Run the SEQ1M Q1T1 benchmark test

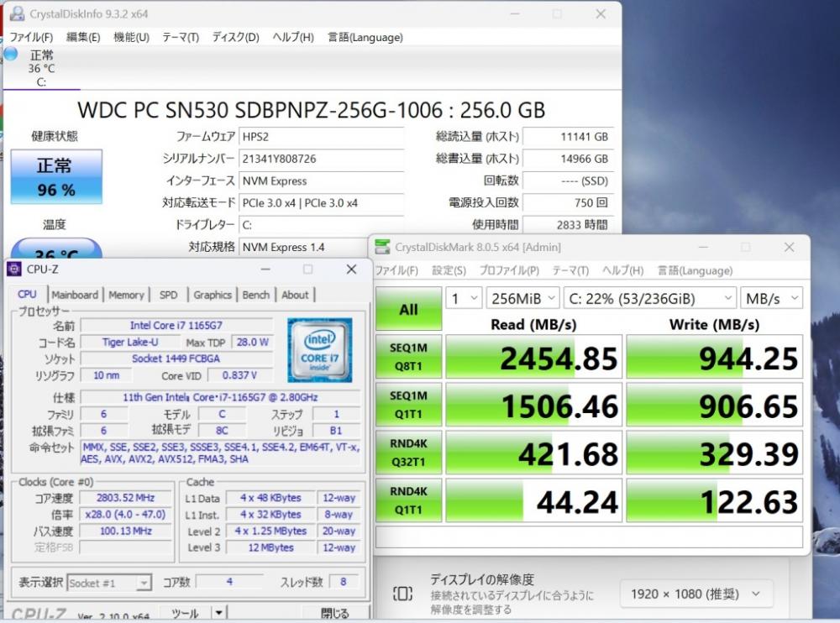(x=409, y=405)
